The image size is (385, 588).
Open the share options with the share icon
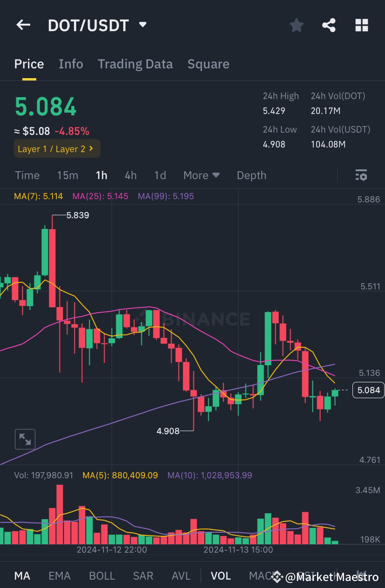[x=329, y=26]
